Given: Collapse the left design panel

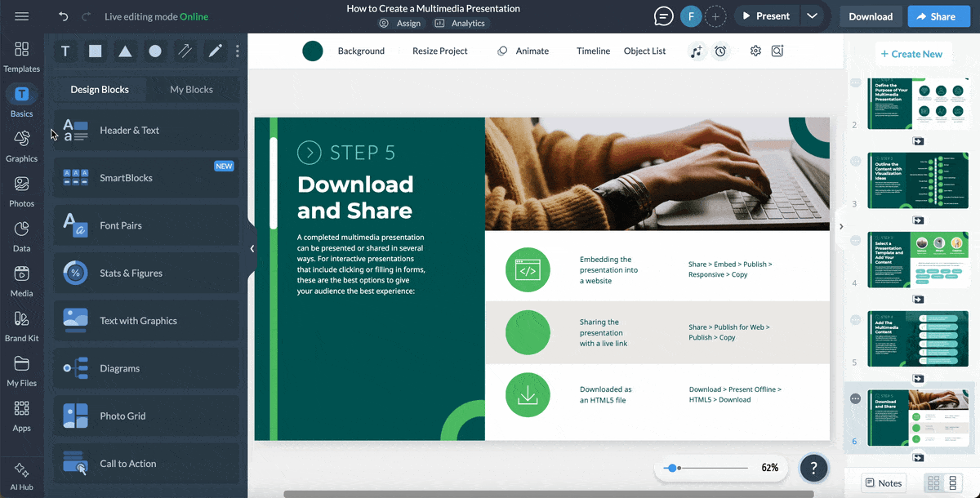Looking at the screenshot, I should click(252, 248).
